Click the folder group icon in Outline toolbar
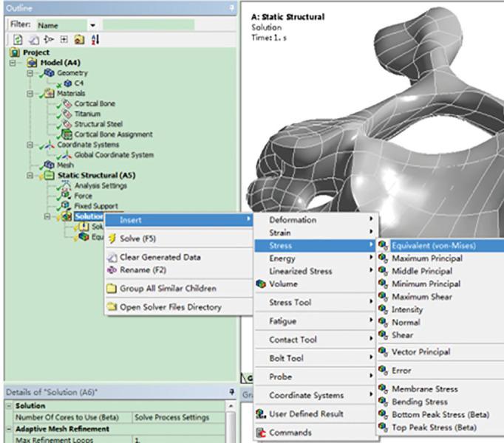This screenshot has width=504, height=443. [x=79, y=40]
